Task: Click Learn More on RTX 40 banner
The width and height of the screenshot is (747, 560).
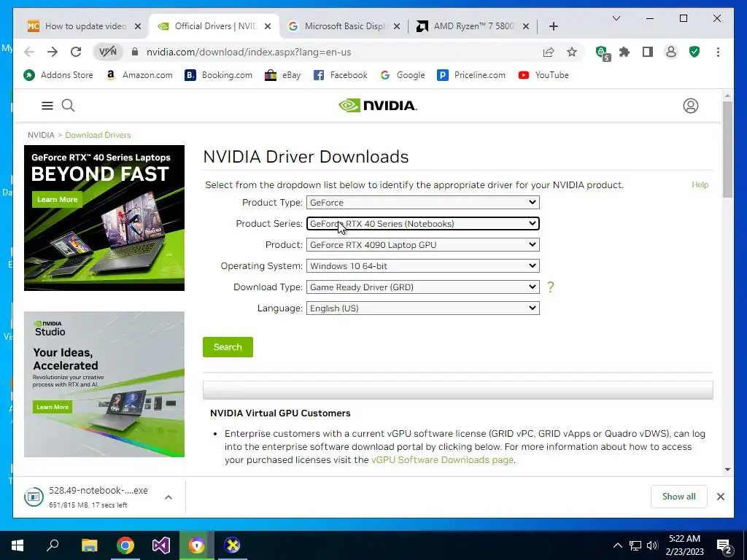Action: [57, 200]
